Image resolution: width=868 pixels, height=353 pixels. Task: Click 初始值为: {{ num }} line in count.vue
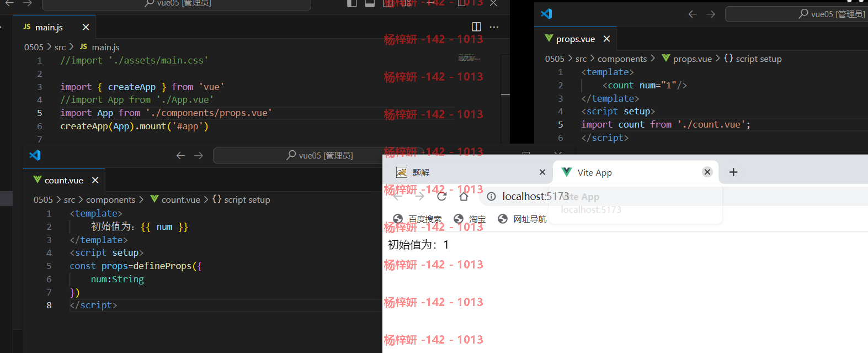pyautogui.click(x=140, y=226)
